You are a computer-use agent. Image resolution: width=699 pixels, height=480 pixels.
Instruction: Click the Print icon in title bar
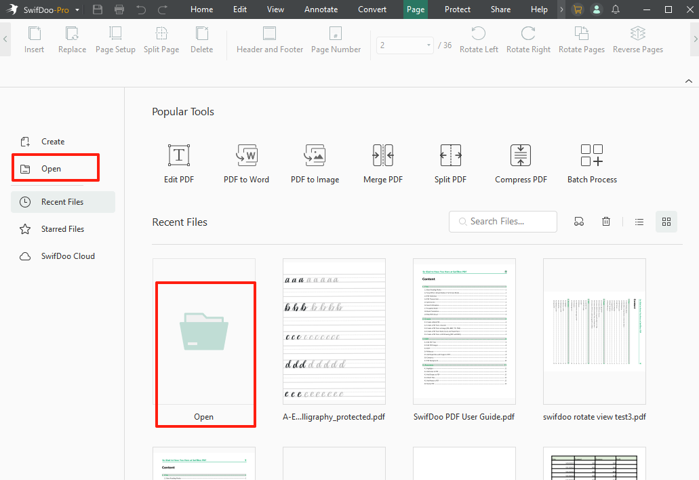[x=119, y=9]
